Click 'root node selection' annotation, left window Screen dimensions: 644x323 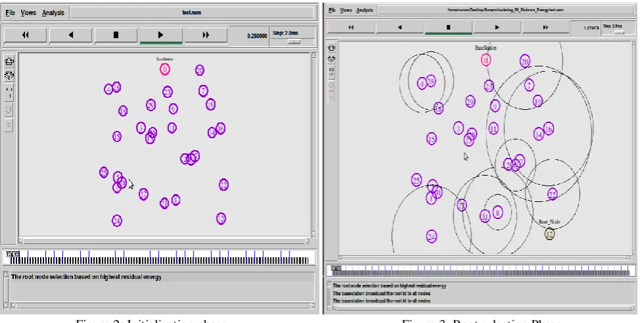tap(86, 277)
